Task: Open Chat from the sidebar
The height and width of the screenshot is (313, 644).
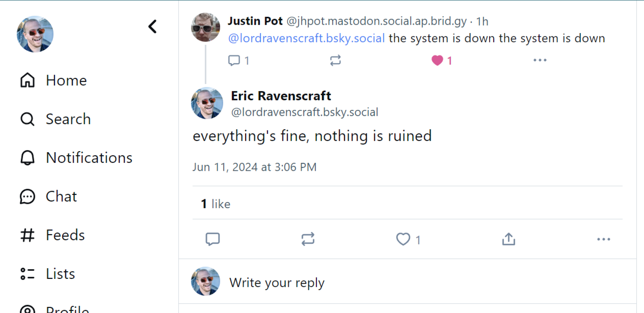Action: [x=61, y=196]
